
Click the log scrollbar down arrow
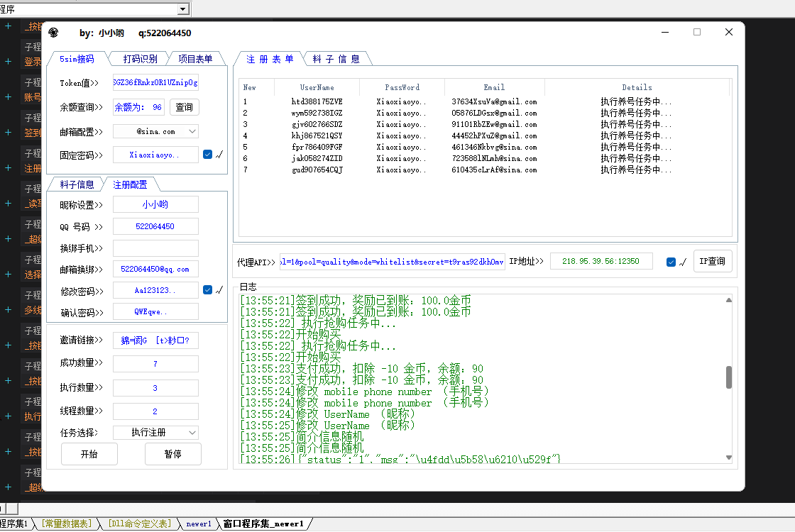click(729, 458)
